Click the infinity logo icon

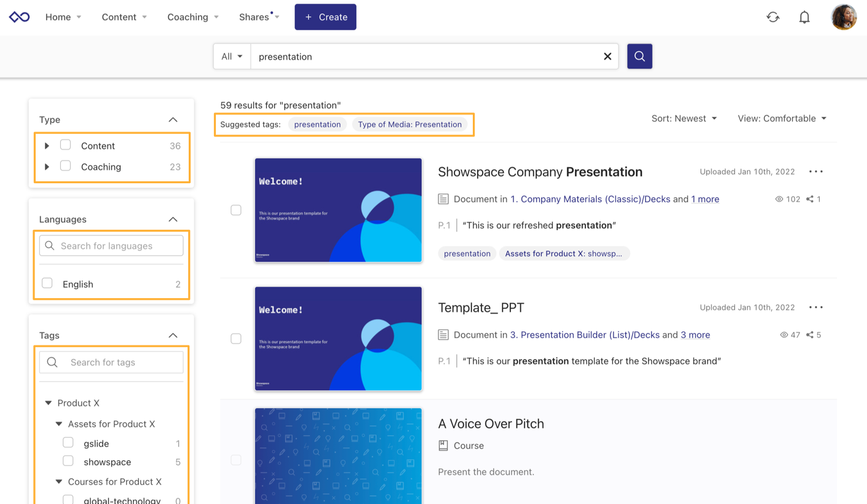point(20,17)
